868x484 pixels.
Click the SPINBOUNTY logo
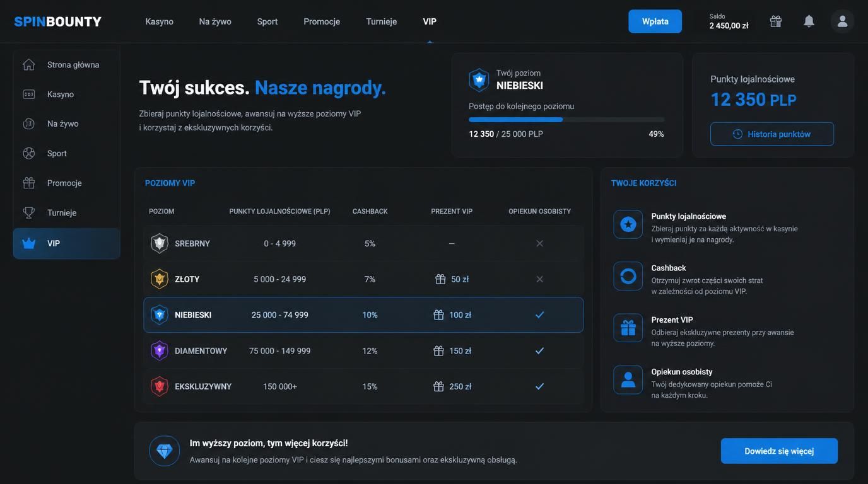pos(58,21)
